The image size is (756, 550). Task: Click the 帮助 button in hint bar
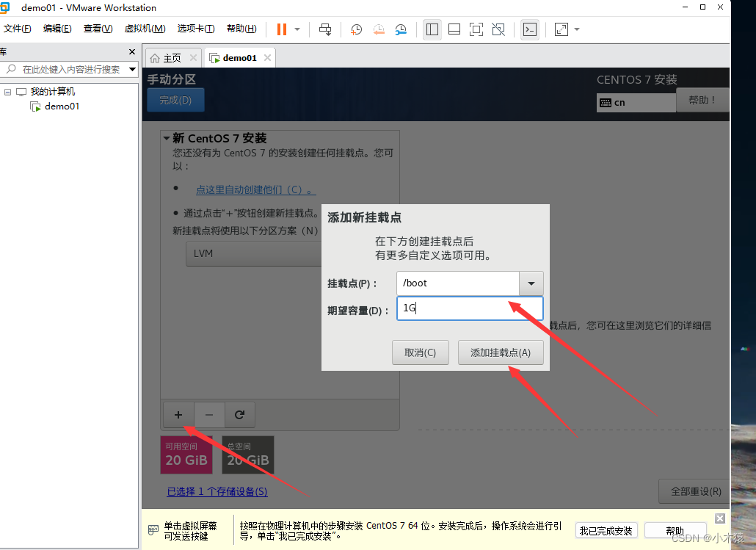pyautogui.click(x=675, y=531)
